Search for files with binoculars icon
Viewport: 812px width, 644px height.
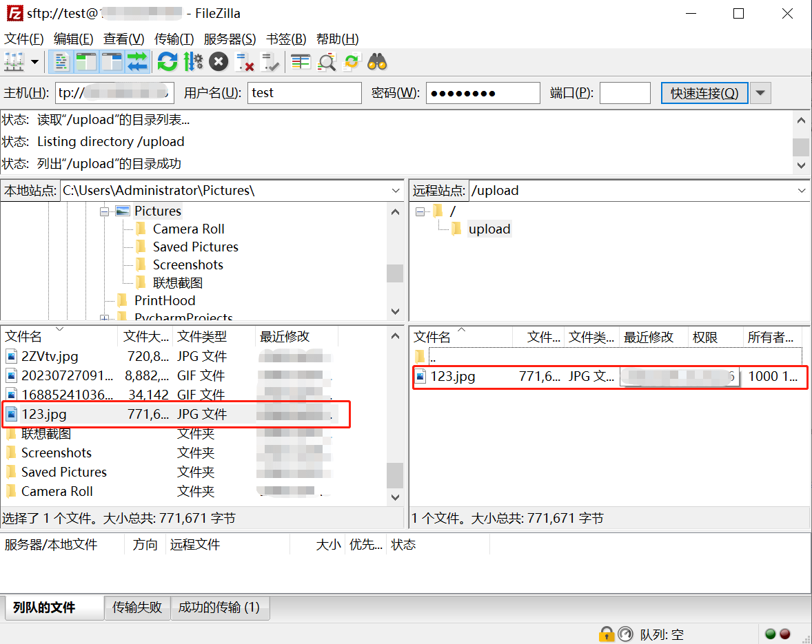(x=377, y=62)
